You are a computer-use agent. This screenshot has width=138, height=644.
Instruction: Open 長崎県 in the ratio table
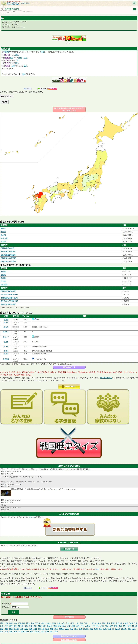coord(3,278)
